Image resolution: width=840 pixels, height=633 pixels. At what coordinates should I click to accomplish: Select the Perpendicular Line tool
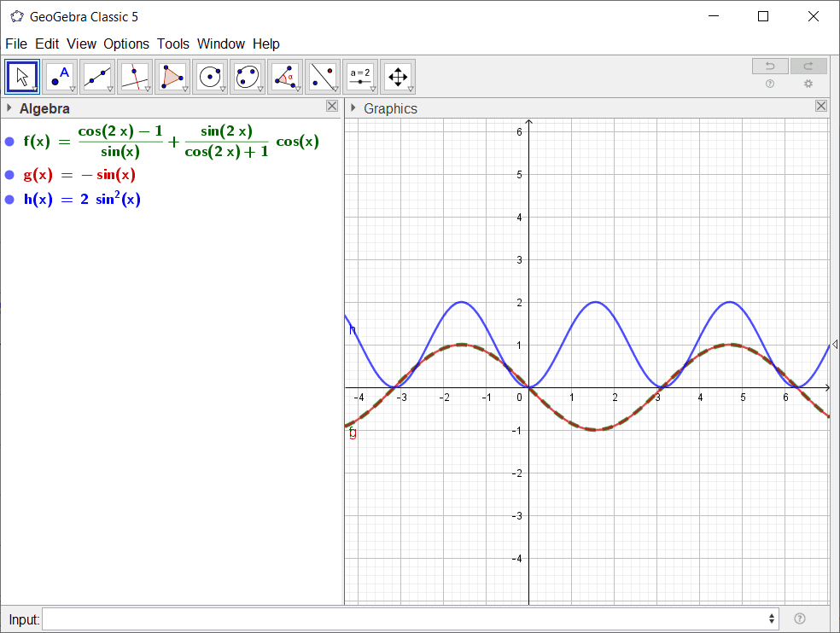(135, 77)
